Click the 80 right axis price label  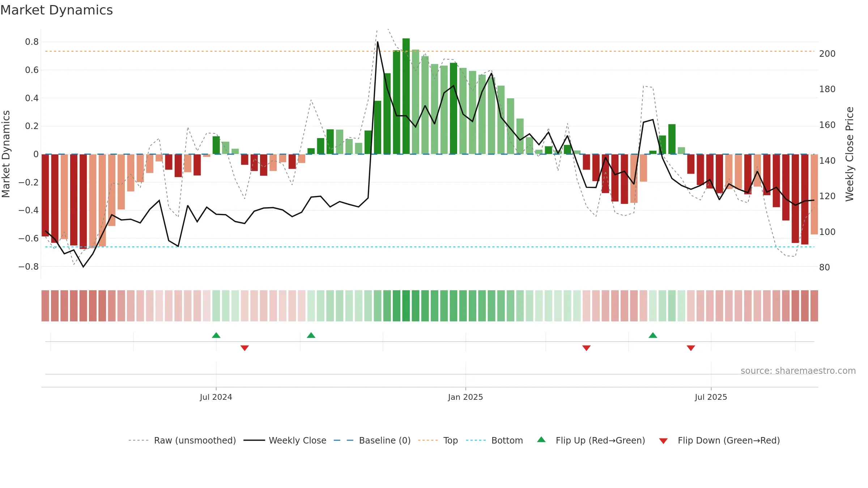825,267
